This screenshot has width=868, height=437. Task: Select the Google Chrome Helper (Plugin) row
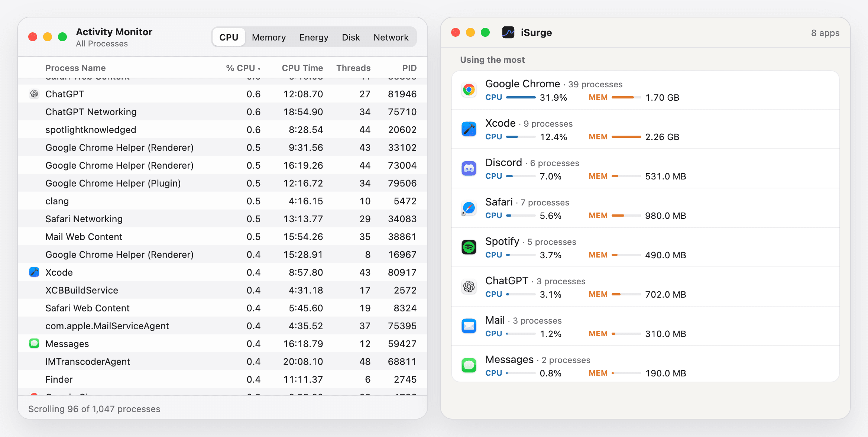[x=223, y=183]
